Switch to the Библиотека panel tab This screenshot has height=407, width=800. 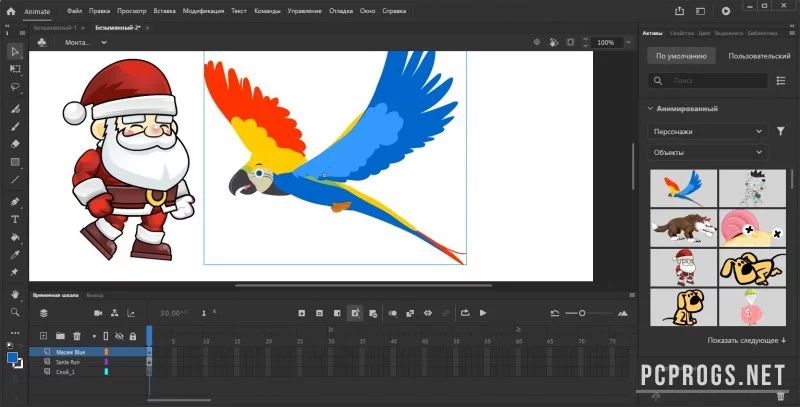(762, 33)
